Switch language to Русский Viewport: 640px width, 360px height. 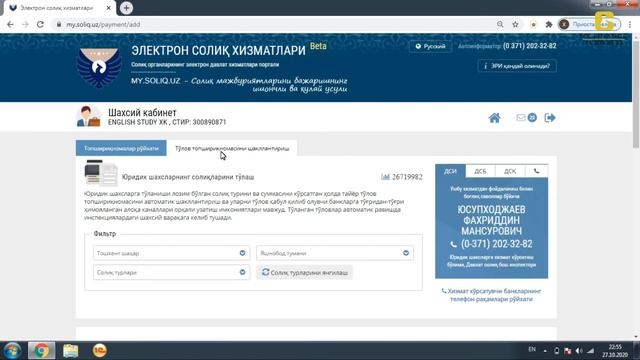[x=430, y=46]
